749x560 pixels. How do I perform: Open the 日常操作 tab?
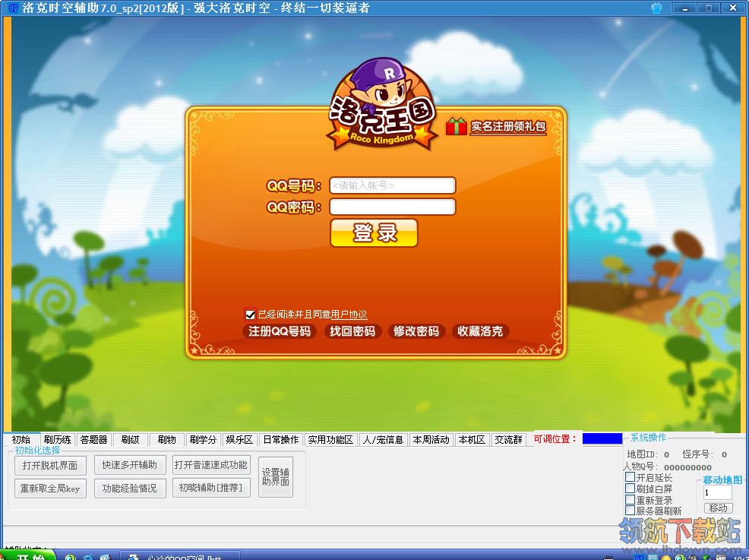(x=280, y=439)
